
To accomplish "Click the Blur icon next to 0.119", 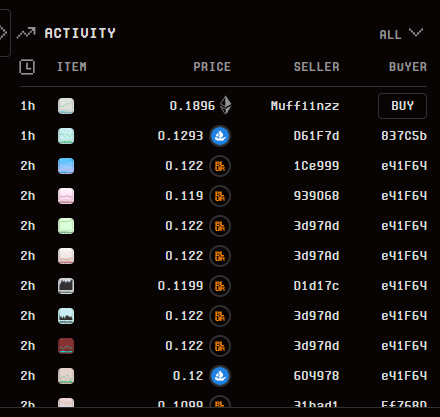I will point(220,196).
